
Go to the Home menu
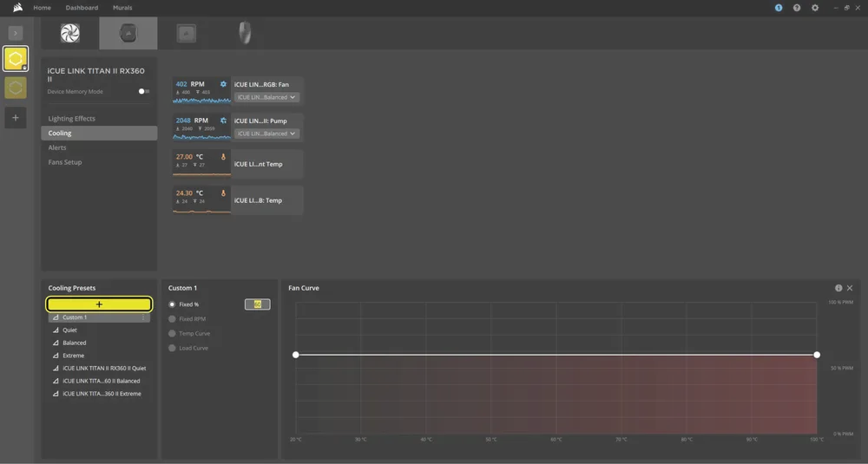pyautogui.click(x=42, y=8)
